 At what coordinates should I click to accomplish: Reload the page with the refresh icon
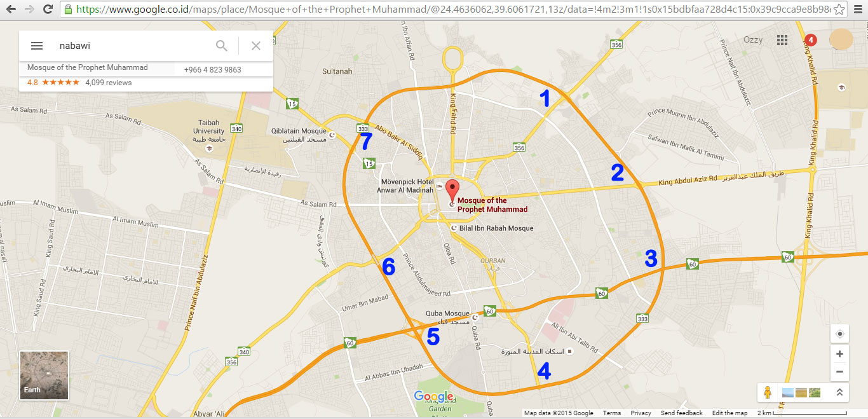[48, 10]
